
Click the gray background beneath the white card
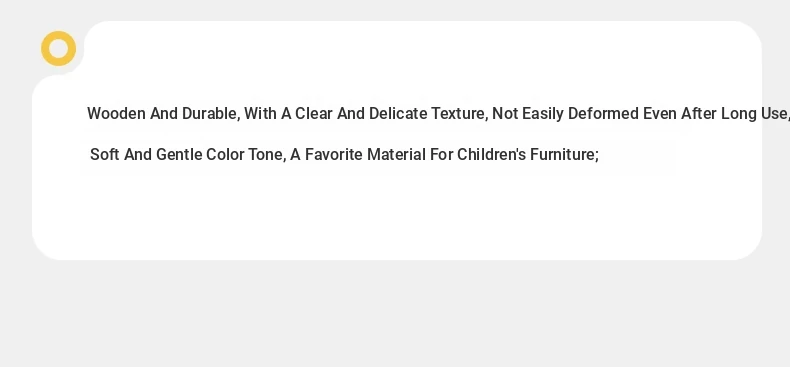point(395,315)
